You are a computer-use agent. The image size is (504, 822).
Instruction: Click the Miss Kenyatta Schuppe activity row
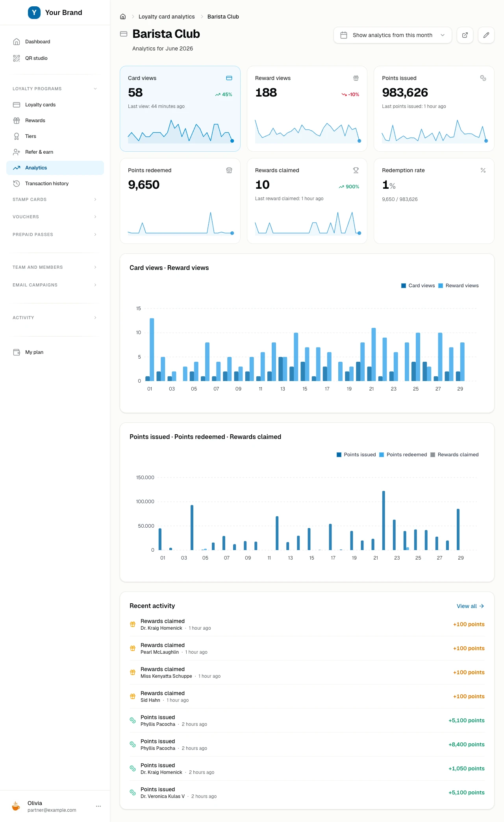[x=307, y=672]
